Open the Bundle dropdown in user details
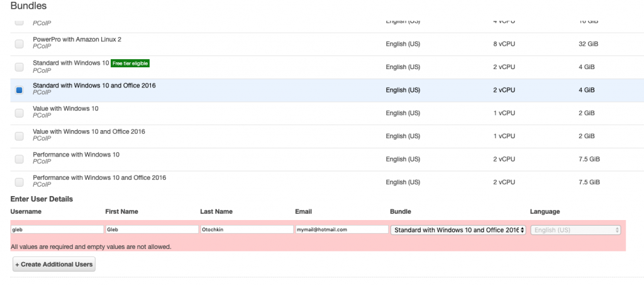 coord(458,230)
